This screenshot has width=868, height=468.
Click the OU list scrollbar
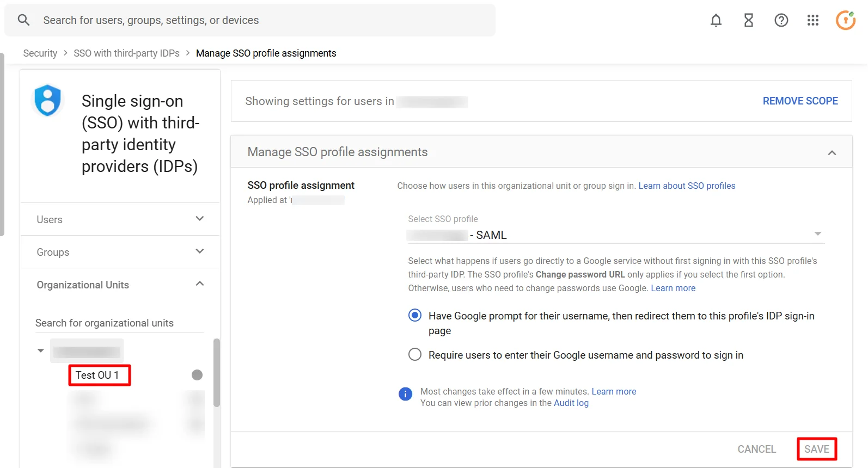217,373
